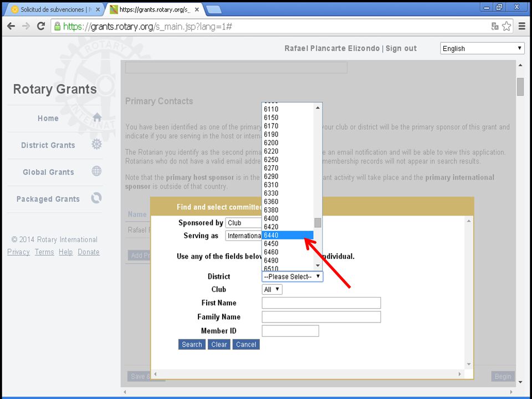Select district 6170 from the list
The height and width of the screenshot is (399, 532).
[288, 126]
